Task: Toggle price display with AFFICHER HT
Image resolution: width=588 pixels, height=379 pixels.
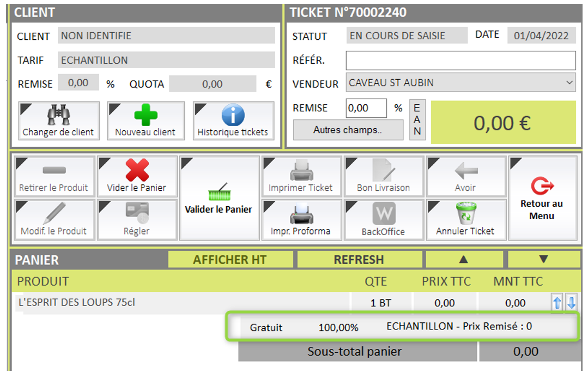Action: [229, 260]
